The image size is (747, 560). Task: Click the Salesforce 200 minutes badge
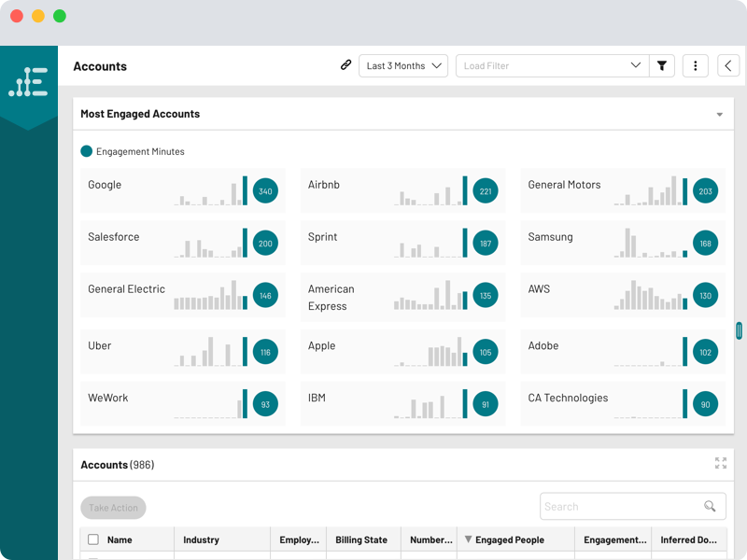tap(265, 244)
